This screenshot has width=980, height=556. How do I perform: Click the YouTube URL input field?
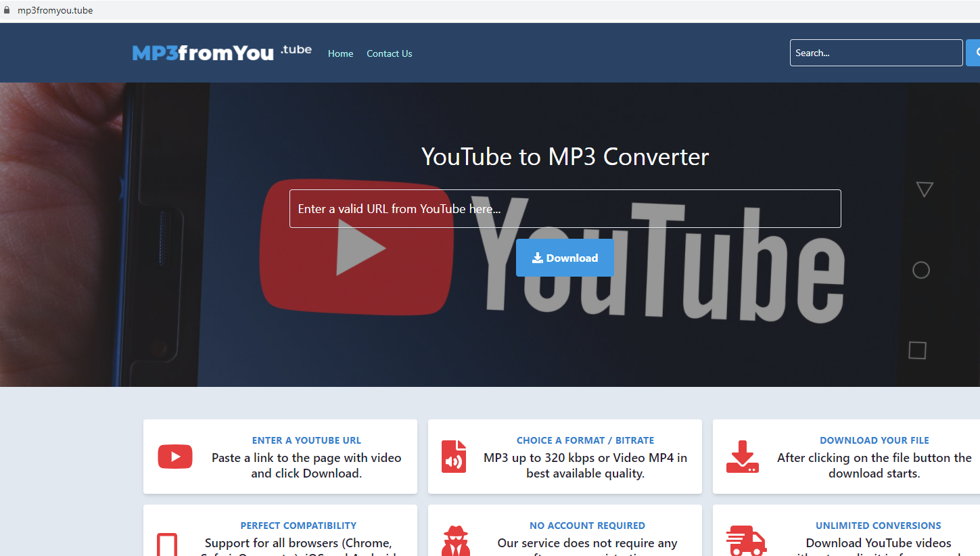coord(565,208)
